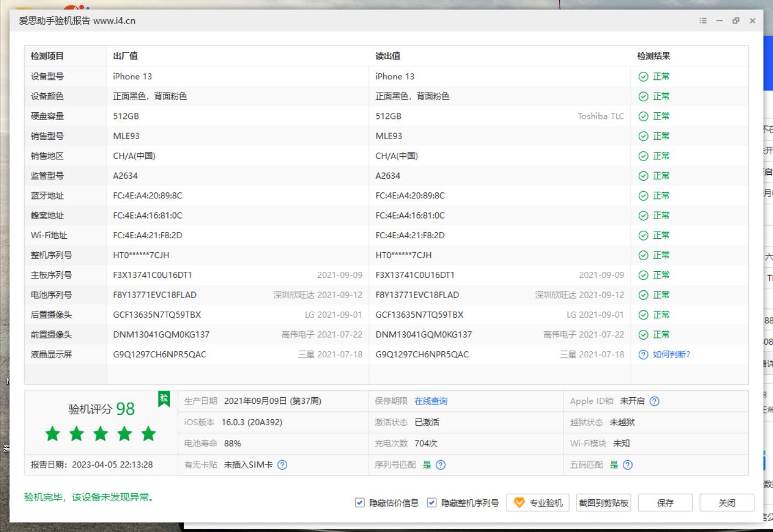Click the 充电次数 704次 value
Screen dimensions: 773x532
click(x=426, y=443)
